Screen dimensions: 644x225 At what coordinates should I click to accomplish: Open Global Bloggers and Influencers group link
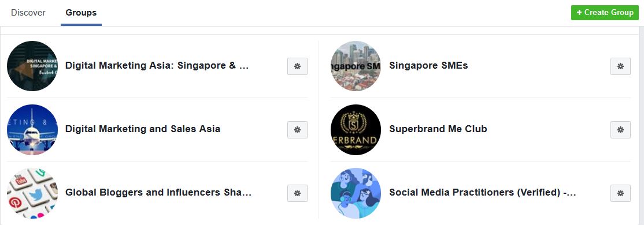(x=158, y=193)
